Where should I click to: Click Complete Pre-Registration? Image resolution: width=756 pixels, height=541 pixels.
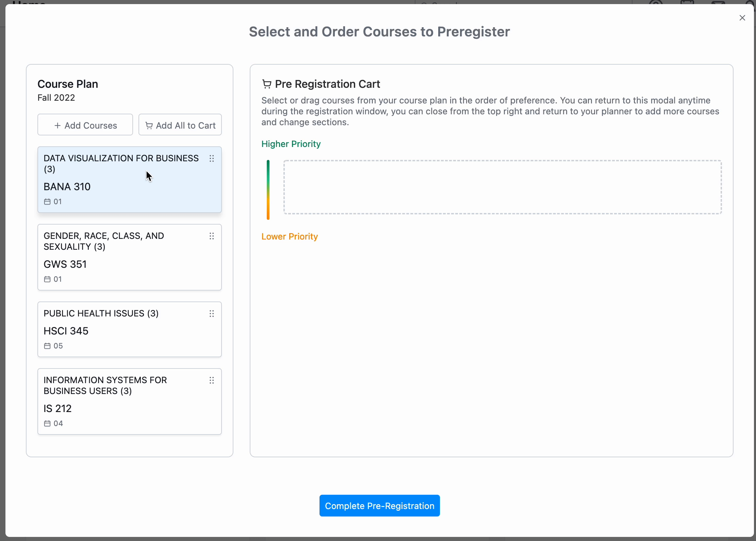click(379, 506)
